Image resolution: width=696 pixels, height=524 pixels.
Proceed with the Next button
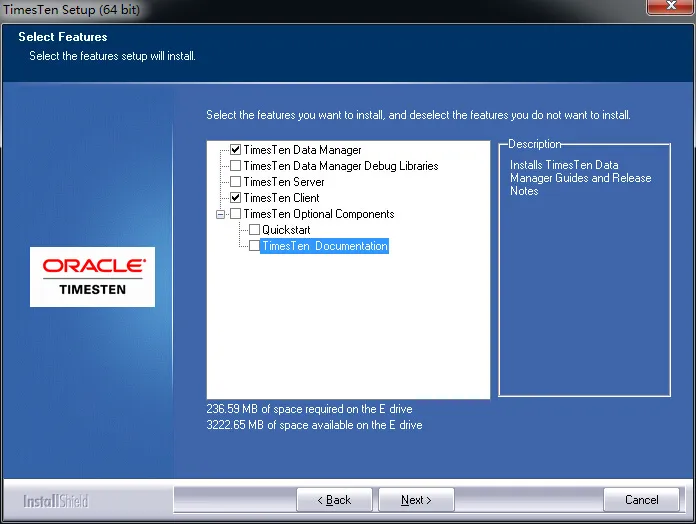(x=416, y=500)
